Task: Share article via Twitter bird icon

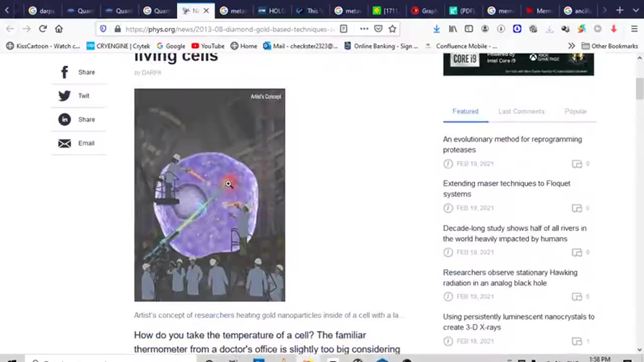Action: [x=64, y=96]
